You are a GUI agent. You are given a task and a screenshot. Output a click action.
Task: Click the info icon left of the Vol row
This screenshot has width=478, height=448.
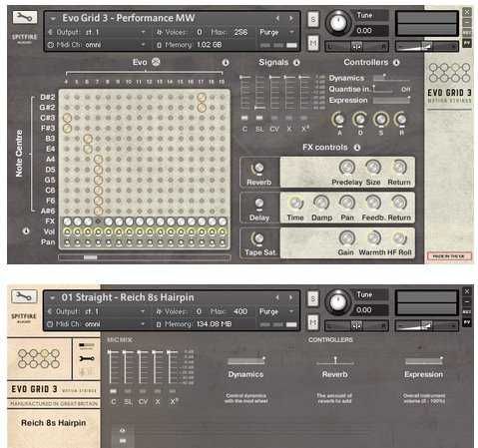[26, 231]
